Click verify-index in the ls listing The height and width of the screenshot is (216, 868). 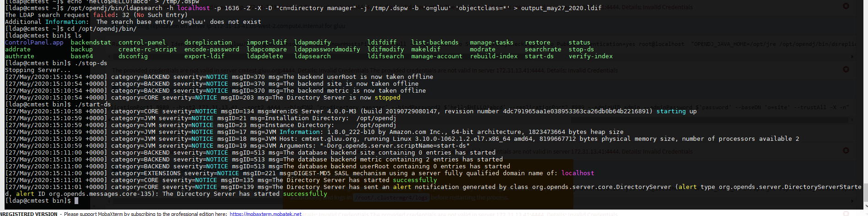click(591, 56)
